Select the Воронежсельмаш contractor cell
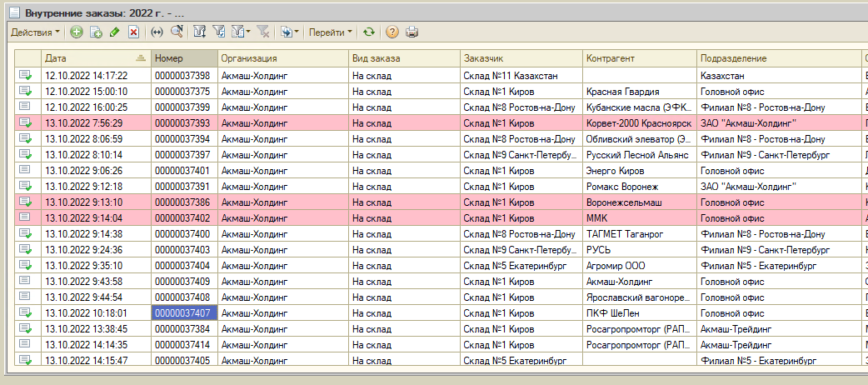 640,202
